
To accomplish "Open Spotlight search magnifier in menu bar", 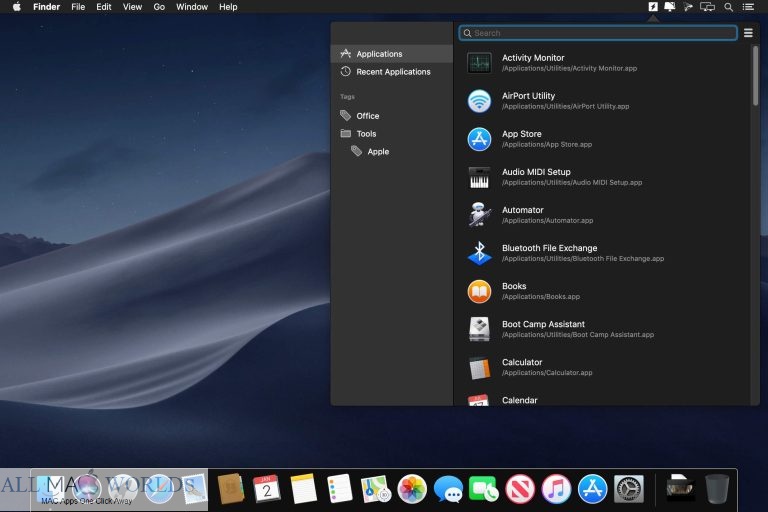I will 729,7.
